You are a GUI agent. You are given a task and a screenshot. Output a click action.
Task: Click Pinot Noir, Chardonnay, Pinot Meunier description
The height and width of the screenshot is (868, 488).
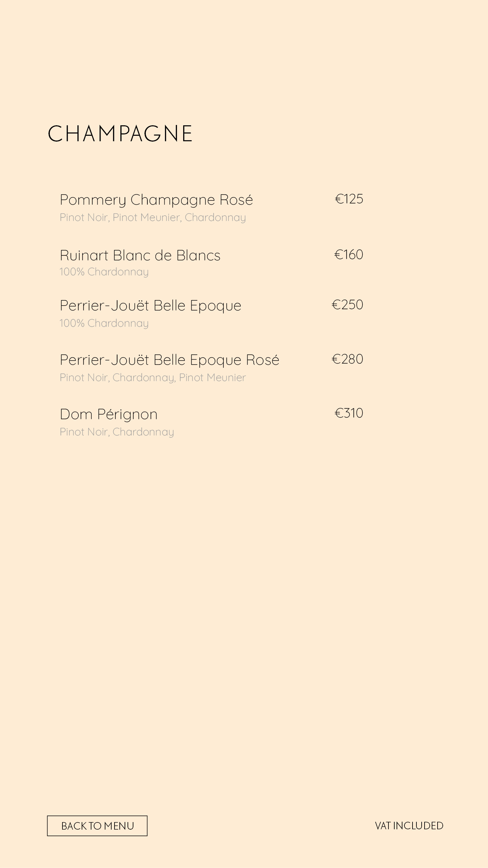[153, 378]
